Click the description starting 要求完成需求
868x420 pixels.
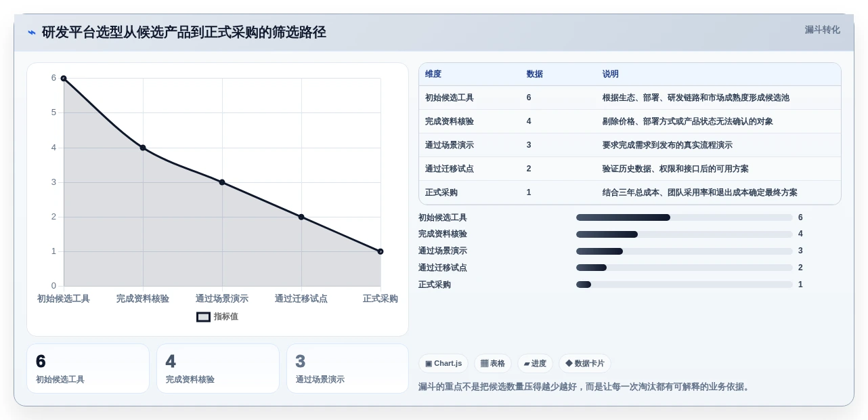668,145
